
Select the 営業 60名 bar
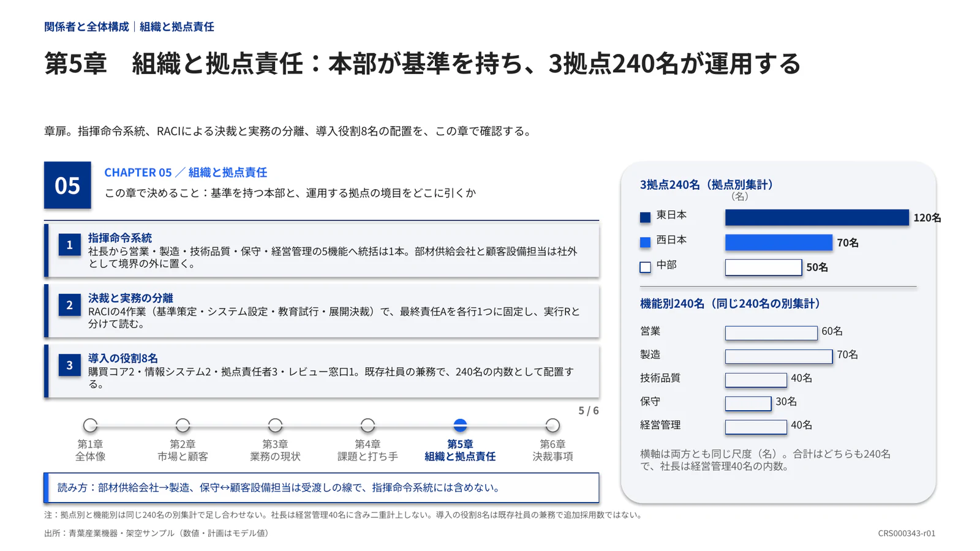(x=771, y=333)
